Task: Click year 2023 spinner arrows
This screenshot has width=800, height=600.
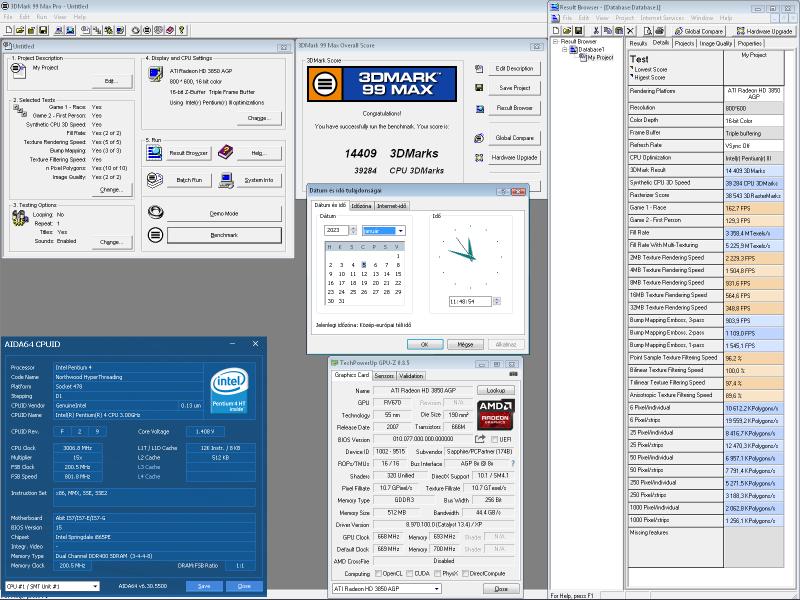Action: click(x=353, y=230)
